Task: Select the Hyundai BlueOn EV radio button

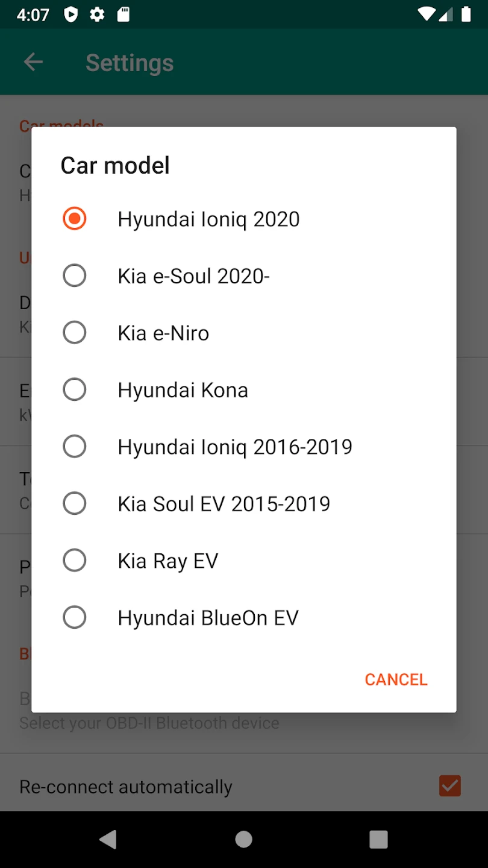Action: [75, 618]
